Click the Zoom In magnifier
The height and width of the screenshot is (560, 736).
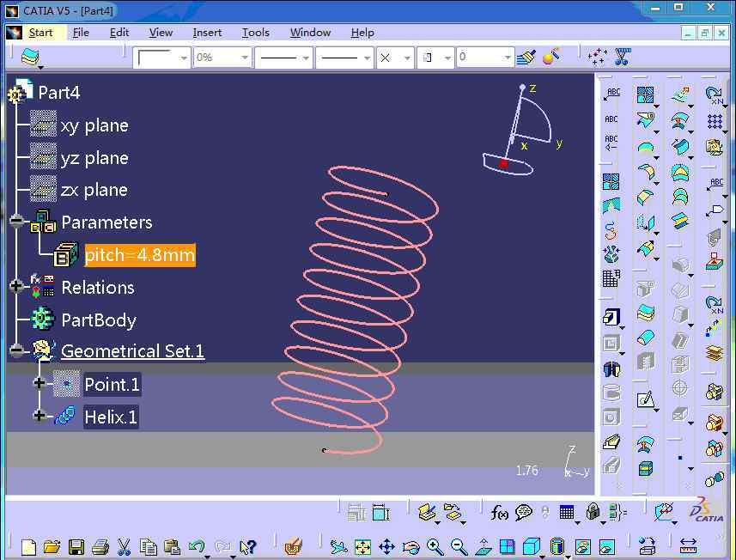[x=435, y=547]
